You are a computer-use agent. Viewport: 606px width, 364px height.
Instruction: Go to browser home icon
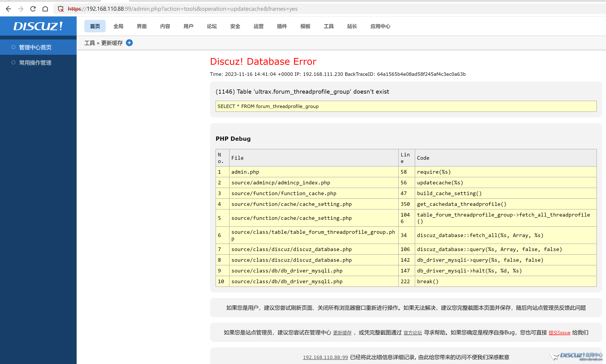[45, 9]
